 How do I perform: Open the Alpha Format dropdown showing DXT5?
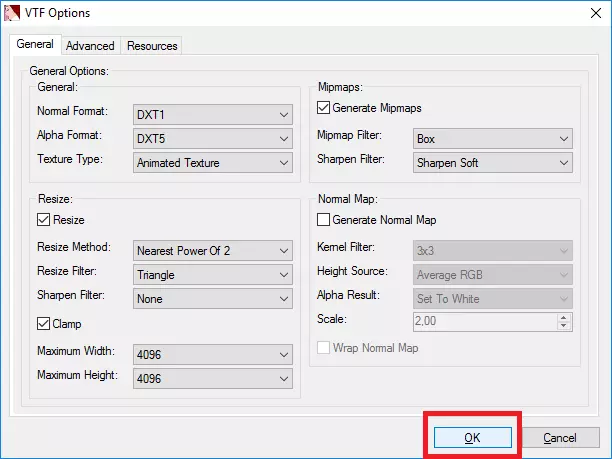click(x=213, y=139)
